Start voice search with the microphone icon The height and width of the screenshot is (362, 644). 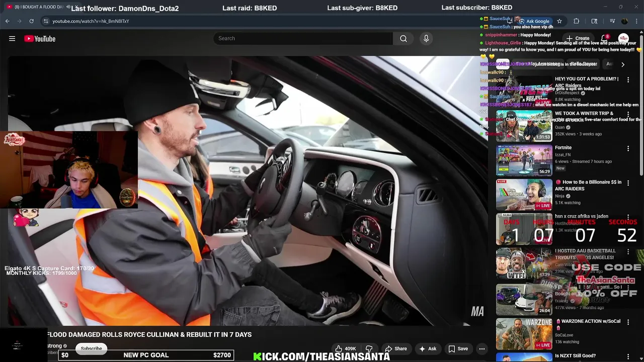(x=426, y=39)
